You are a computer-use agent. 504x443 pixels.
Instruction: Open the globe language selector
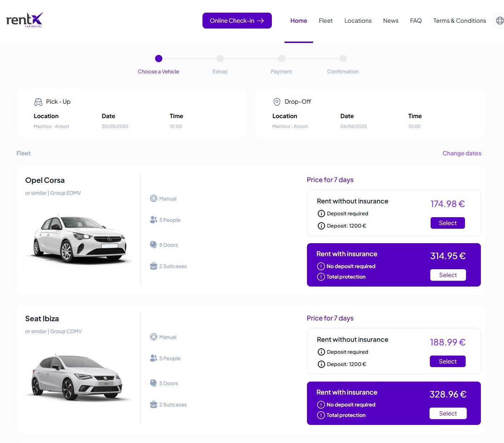click(x=500, y=21)
